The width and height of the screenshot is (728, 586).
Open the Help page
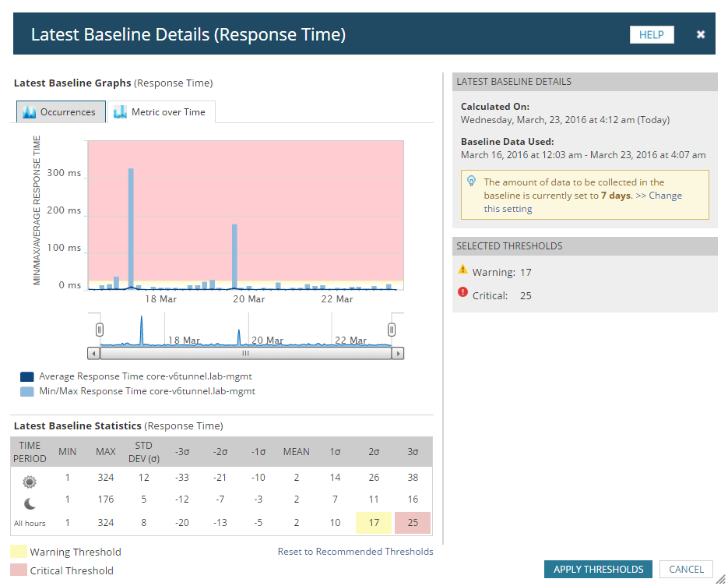[652, 35]
